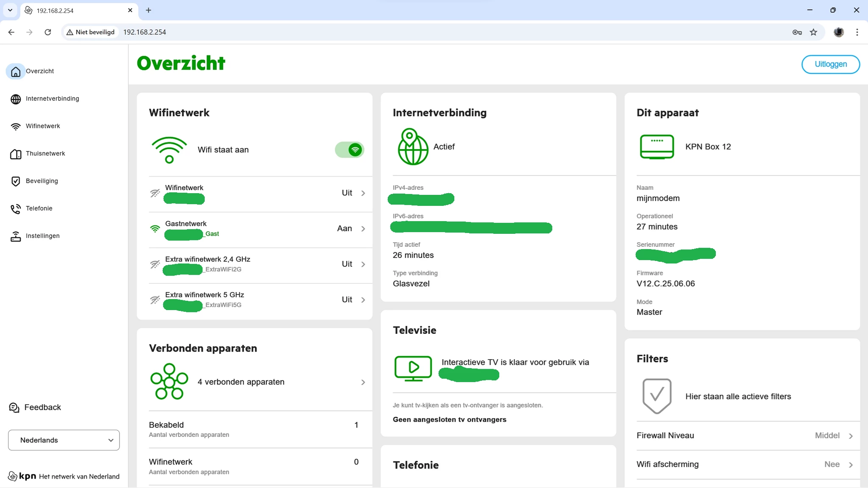Image resolution: width=868 pixels, height=488 pixels.
Task: Open the 4 verbonden apparaten link
Action: coord(241,382)
